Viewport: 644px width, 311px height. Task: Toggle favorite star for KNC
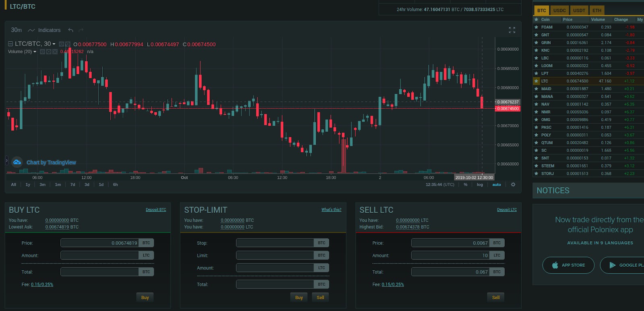[536, 50]
